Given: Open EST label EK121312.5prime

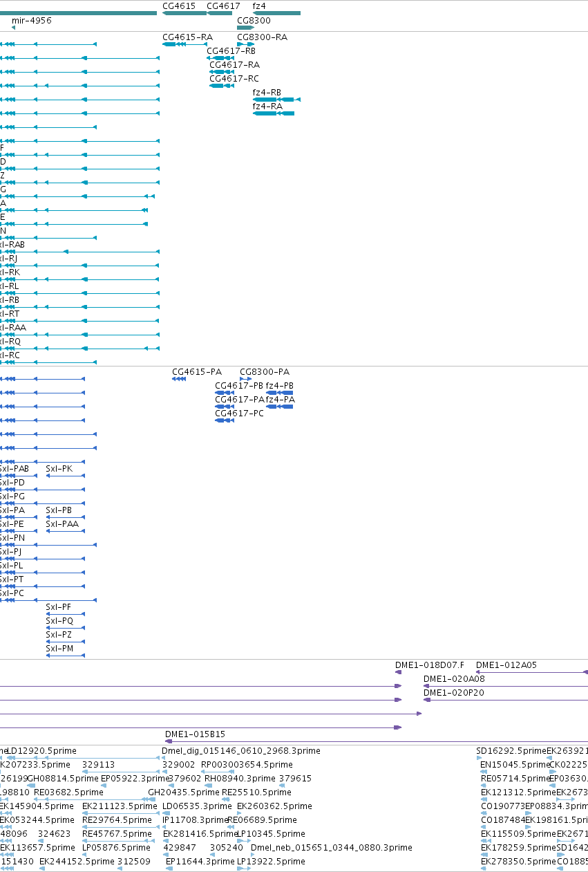Looking at the screenshot, I should pyautogui.click(x=518, y=792).
